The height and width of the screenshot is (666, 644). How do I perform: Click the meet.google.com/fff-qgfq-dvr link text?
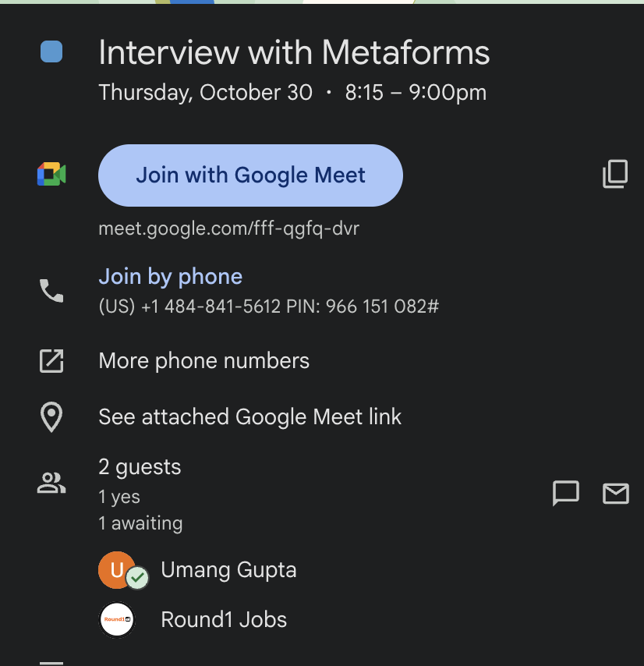point(229,228)
